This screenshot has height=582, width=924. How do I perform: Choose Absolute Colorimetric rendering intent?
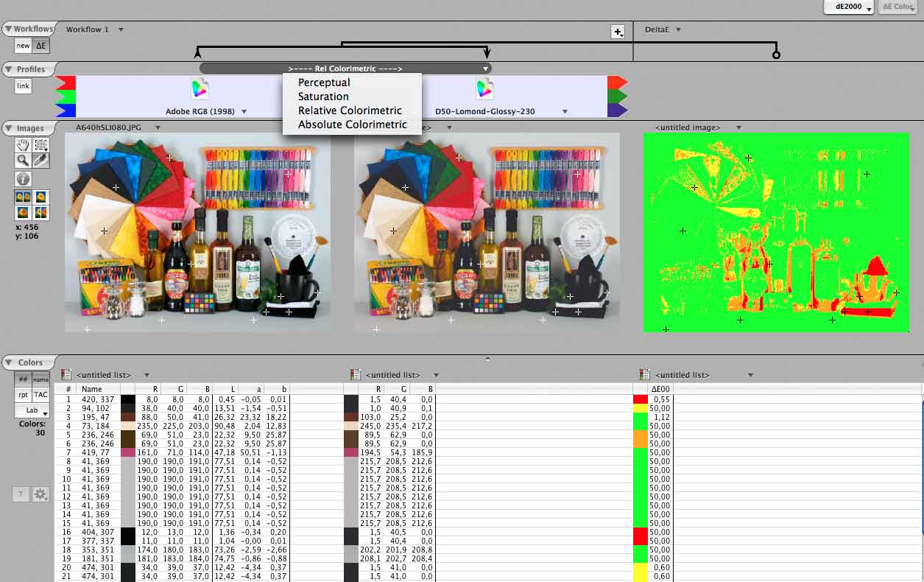point(352,125)
